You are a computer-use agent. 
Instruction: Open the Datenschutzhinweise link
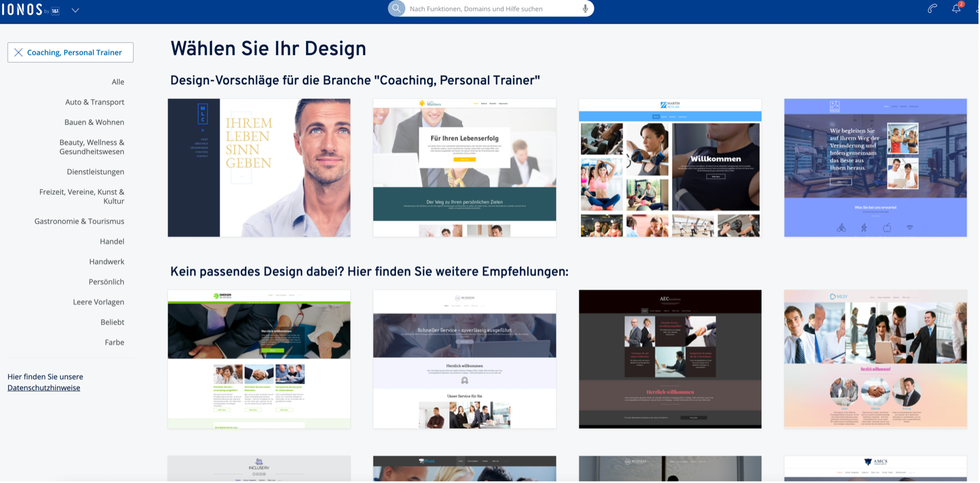point(44,388)
